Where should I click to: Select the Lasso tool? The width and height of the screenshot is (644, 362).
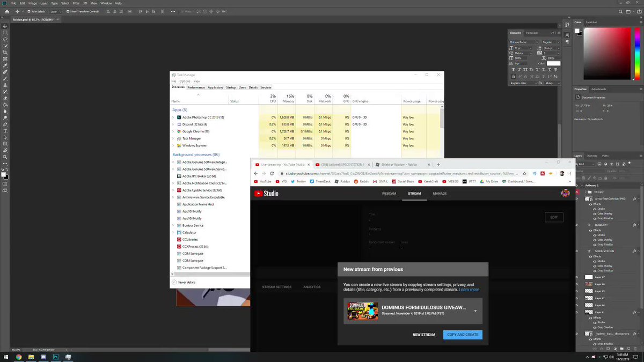(x=5, y=39)
